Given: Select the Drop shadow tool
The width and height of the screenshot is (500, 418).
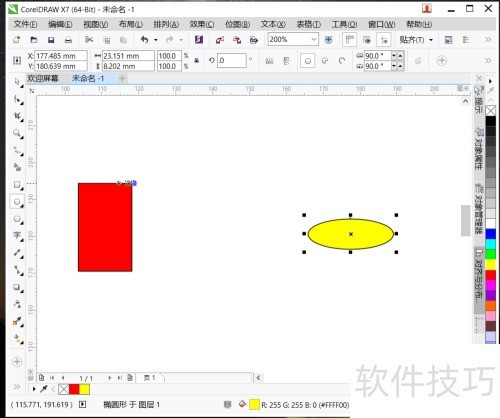Looking at the screenshot, I should (17, 287).
